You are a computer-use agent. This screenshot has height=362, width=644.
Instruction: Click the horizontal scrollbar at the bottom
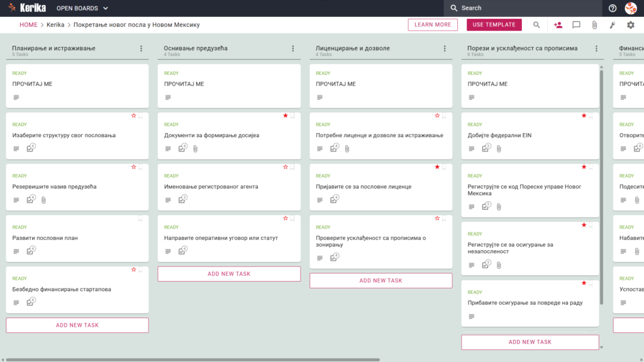tap(193, 359)
